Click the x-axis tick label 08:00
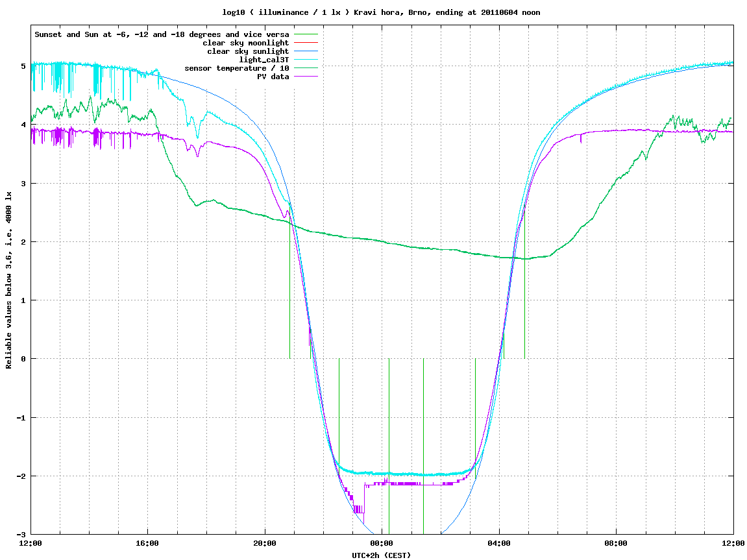Viewport: 747px width, 560px height. tap(617, 543)
